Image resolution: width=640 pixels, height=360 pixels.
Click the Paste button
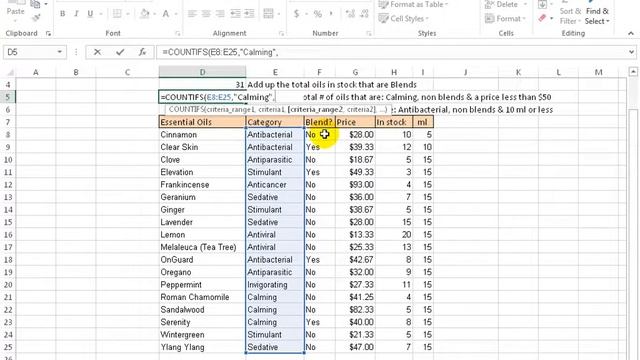pos(16,11)
